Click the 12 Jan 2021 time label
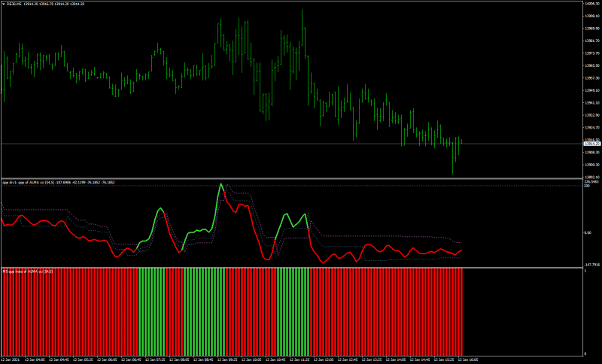602x364 pixels. (x=11, y=360)
